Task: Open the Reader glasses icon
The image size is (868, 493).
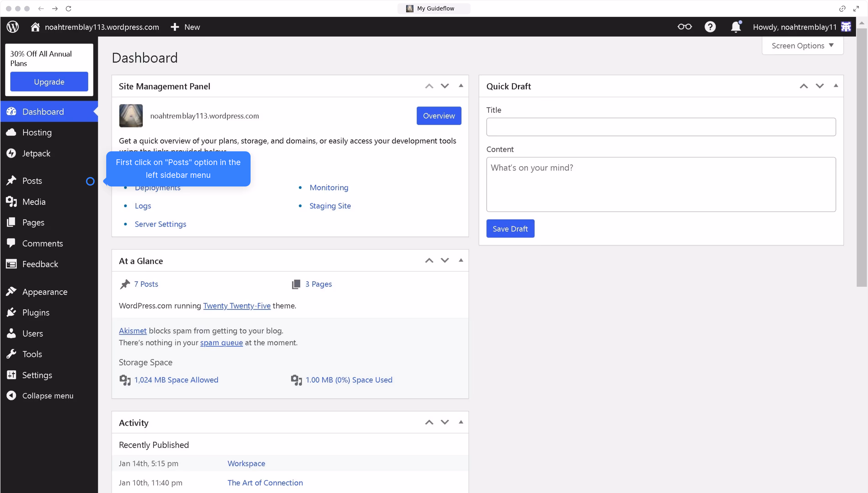Action: 684,27
